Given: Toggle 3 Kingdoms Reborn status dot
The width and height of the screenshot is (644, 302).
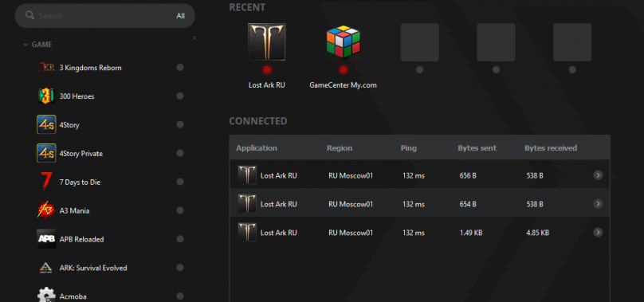Looking at the screenshot, I should click(x=180, y=68).
